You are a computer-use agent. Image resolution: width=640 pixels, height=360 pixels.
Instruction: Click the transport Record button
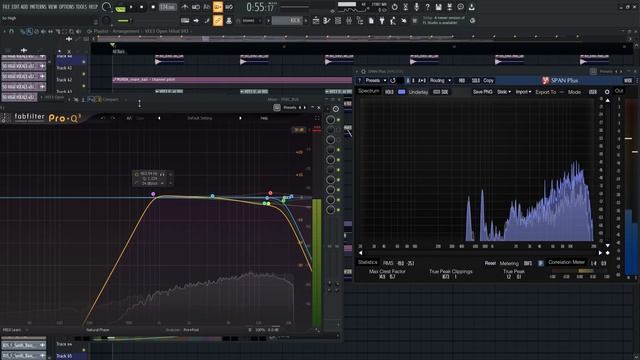click(153, 7)
